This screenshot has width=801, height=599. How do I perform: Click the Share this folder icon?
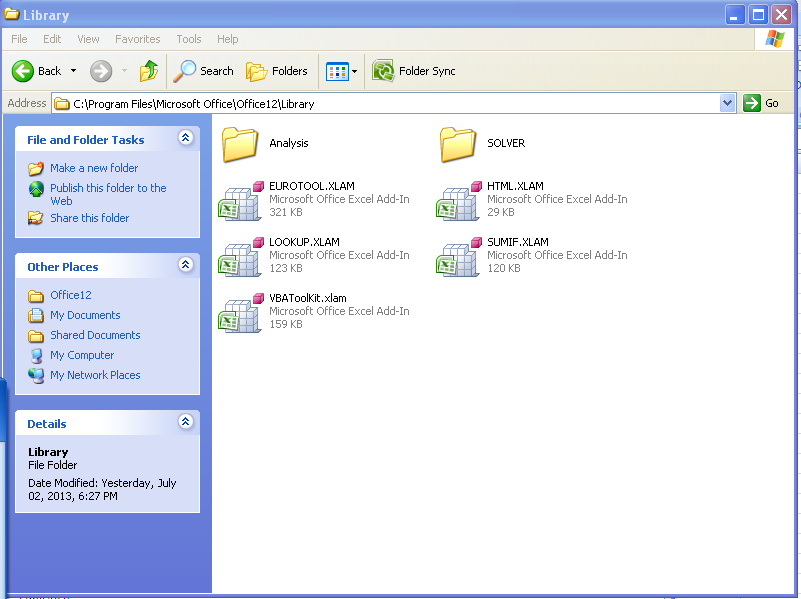[36, 218]
